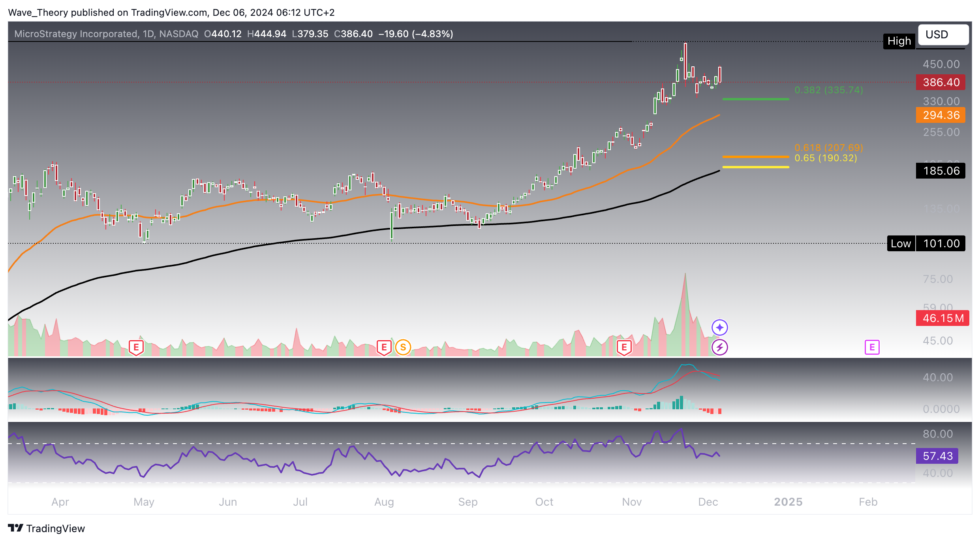Click the Feb label on time axis
The width and height of the screenshot is (980, 542).
click(868, 502)
